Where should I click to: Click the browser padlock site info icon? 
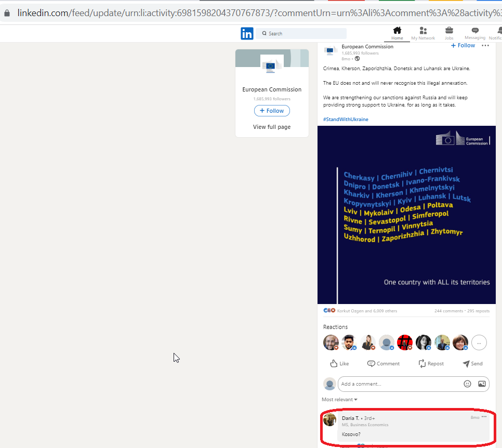(x=7, y=13)
